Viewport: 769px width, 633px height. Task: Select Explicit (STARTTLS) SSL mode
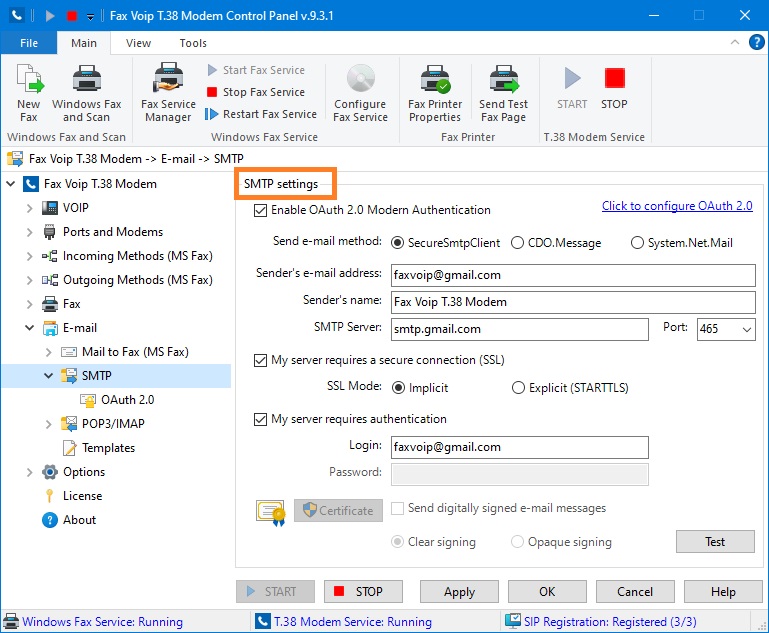tap(518, 388)
